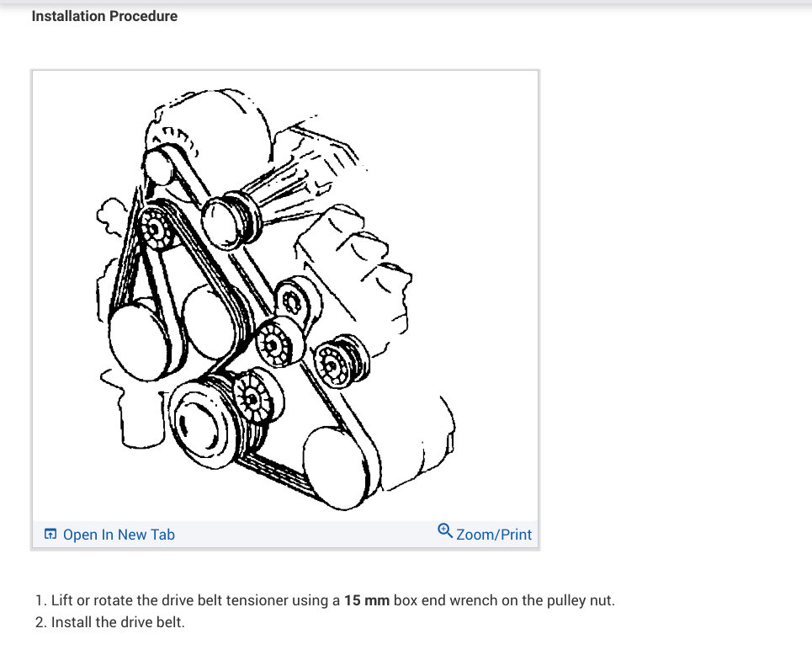Click the gray footer bar under the diagram
812x655 pixels.
(285, 535)
